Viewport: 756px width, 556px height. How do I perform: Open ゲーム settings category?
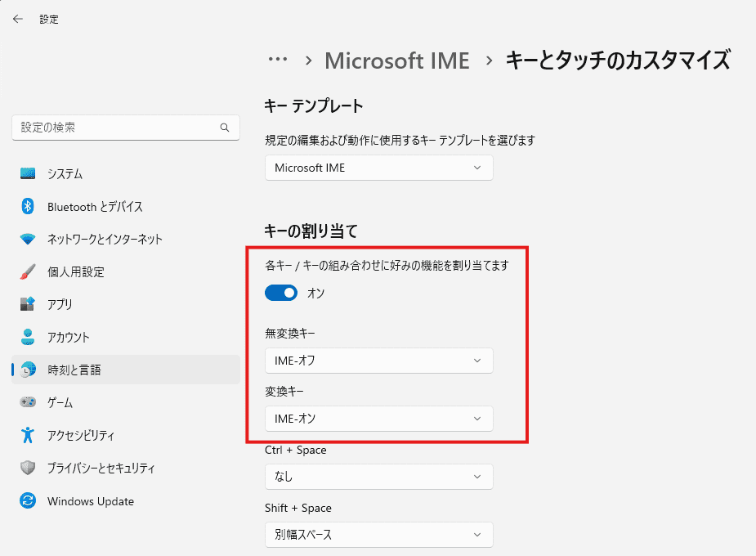(x=126, y=402)
